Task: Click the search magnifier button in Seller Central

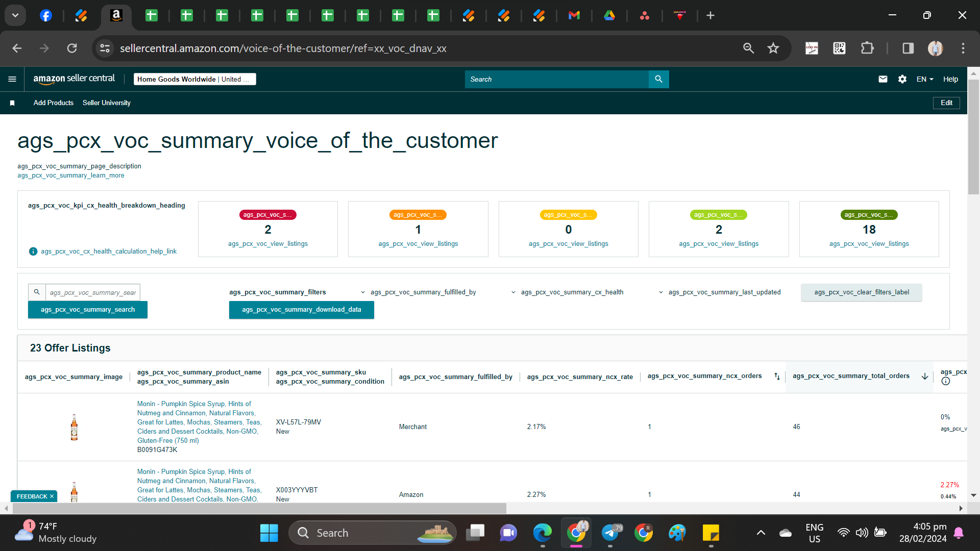Action: [x=658, y=79]
